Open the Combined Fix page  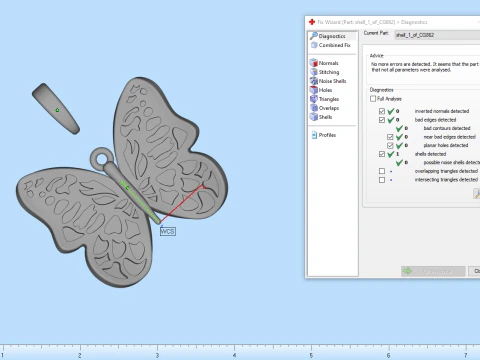[331, 45]
